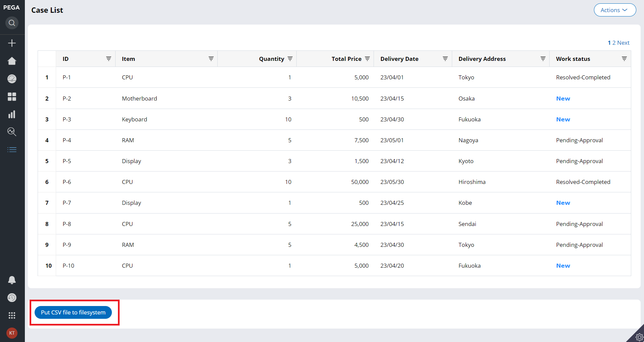The image size is (644, 342).
Task: Open the New status for P-2
Action: click(x=563, y=99)
